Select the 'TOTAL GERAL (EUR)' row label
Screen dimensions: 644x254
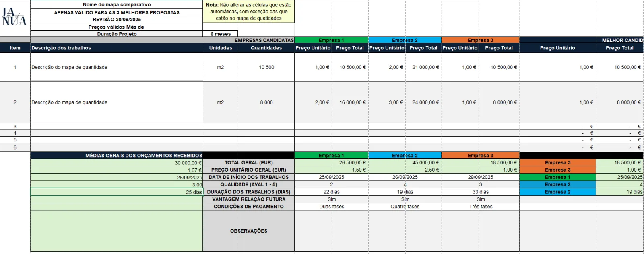pos(249,163)
